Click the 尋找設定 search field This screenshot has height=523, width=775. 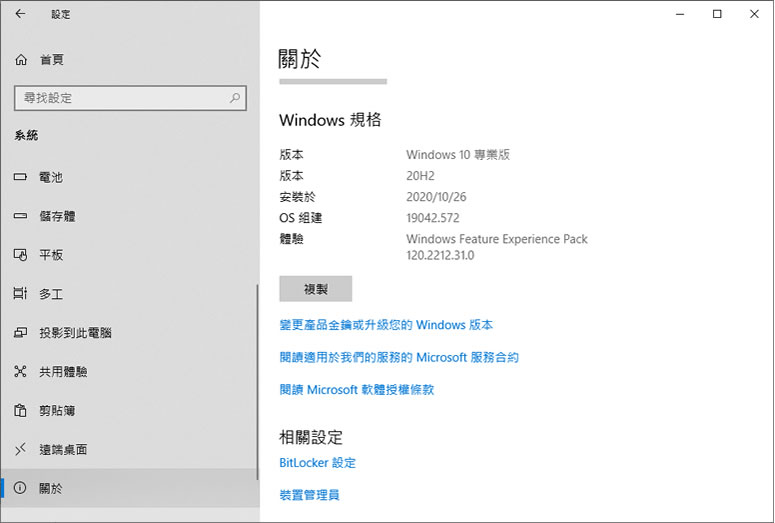[130, 98]
